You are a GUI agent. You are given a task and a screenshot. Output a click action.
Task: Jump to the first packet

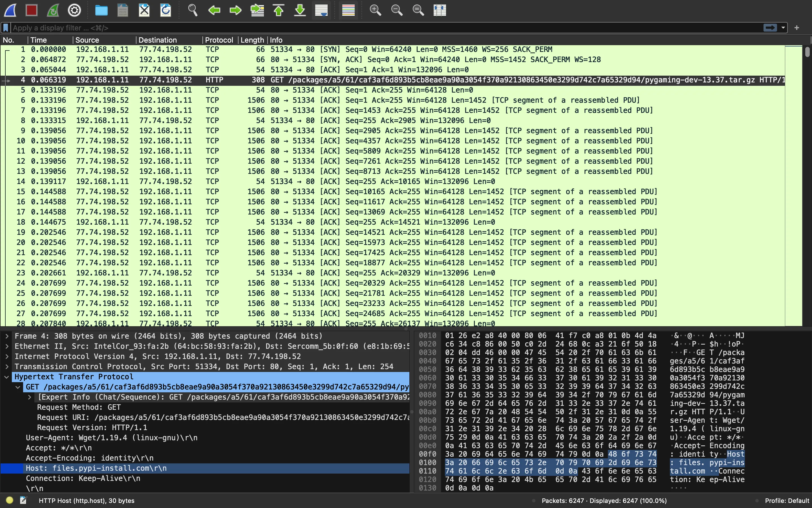pyautogui.click(x=279, y=10)
